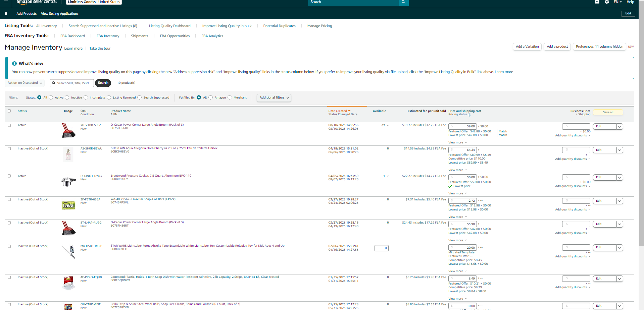644x310 pixels.
Task: Open the settings gear icon
Action: click(x=607, y=2)
